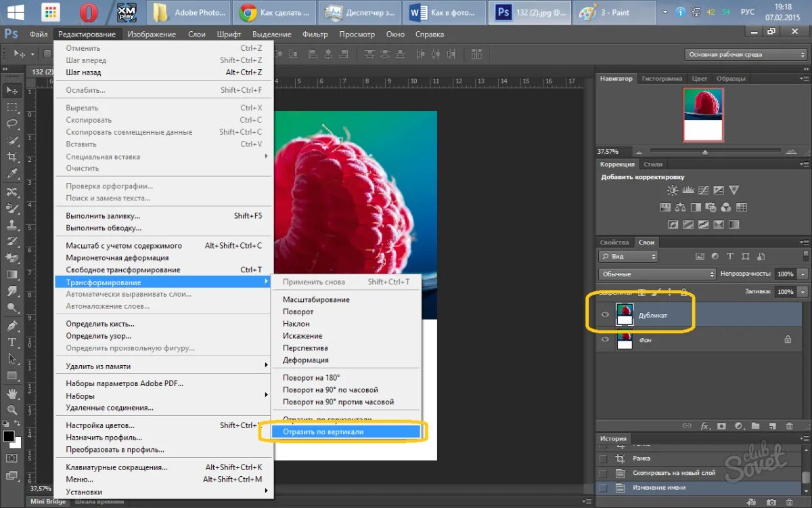812x508 pixels.
Task: Add a Levels adjustment
Action: [687, 190]
